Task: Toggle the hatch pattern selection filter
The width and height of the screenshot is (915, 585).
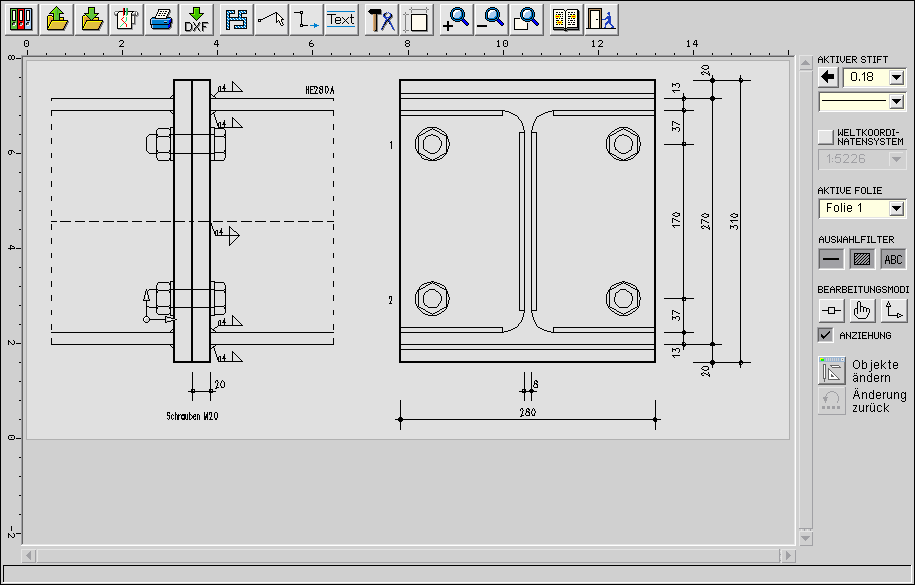Action: point(861,259)
